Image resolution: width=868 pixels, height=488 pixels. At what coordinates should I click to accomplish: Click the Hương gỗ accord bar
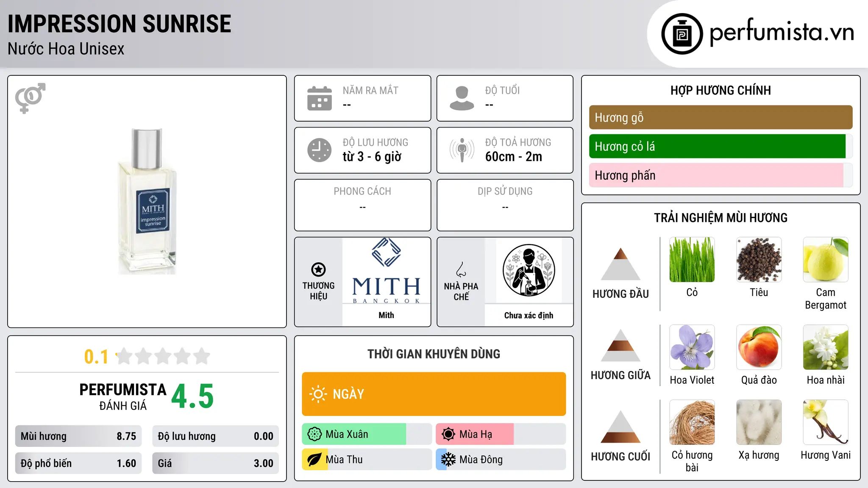(x=721, y=117)
